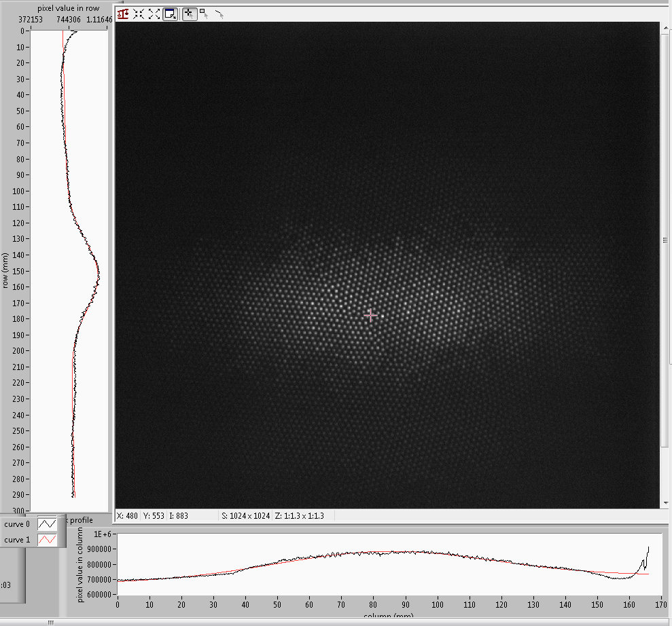672x626 pixels.
Task: Select the crosshair point cursor tool
Action: click(x=190, y=14)
